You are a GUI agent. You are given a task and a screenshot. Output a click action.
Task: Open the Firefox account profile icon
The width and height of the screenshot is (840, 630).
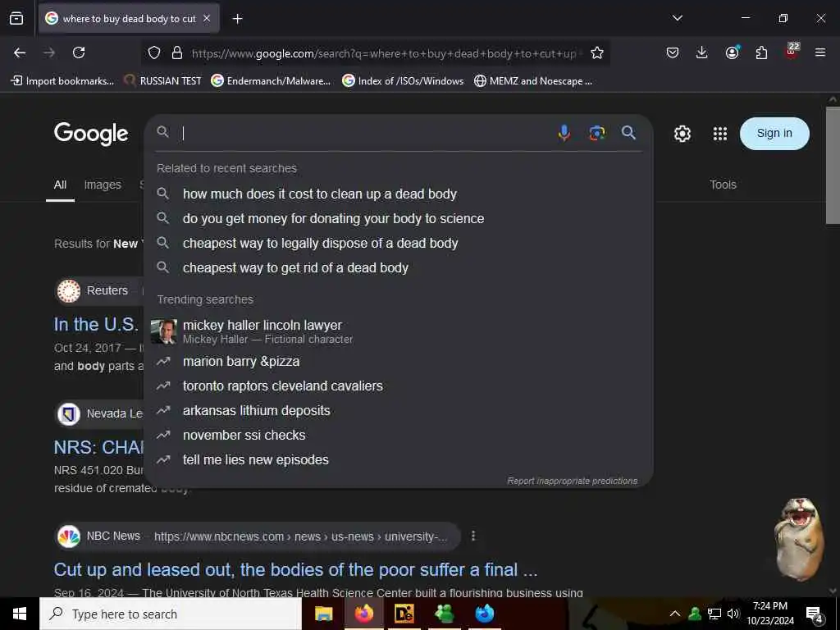732,52
